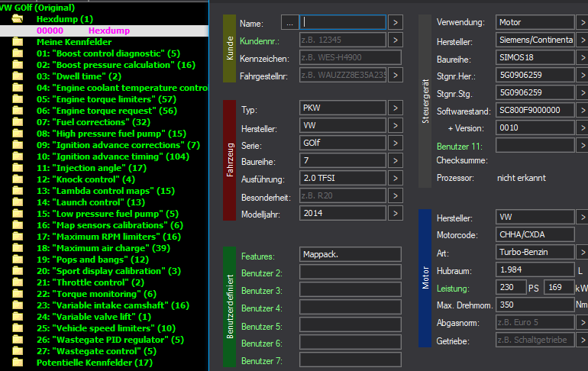Screen dimensions: 588x371
Task: Click folder icon of Fuel corrections
Action: pyautogui.click(x=18, y=122)
